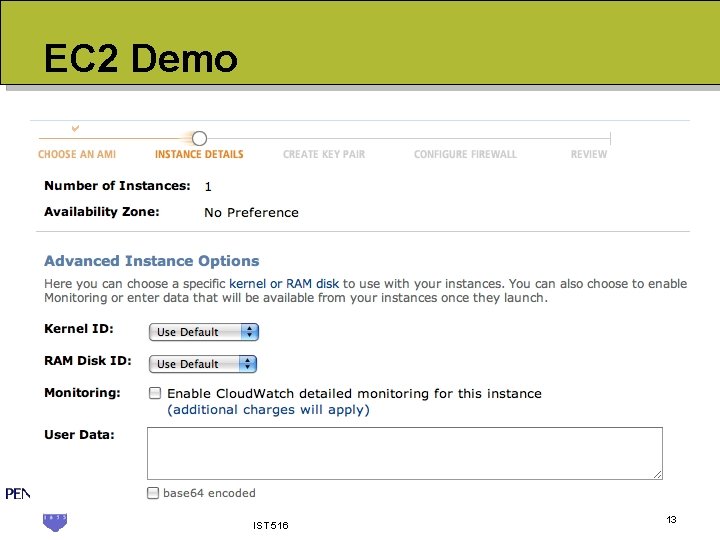The height and width of the screenshot is (540, 720).
Task: Click the Advanced Instance Options heading
Action: coord(152,261)
